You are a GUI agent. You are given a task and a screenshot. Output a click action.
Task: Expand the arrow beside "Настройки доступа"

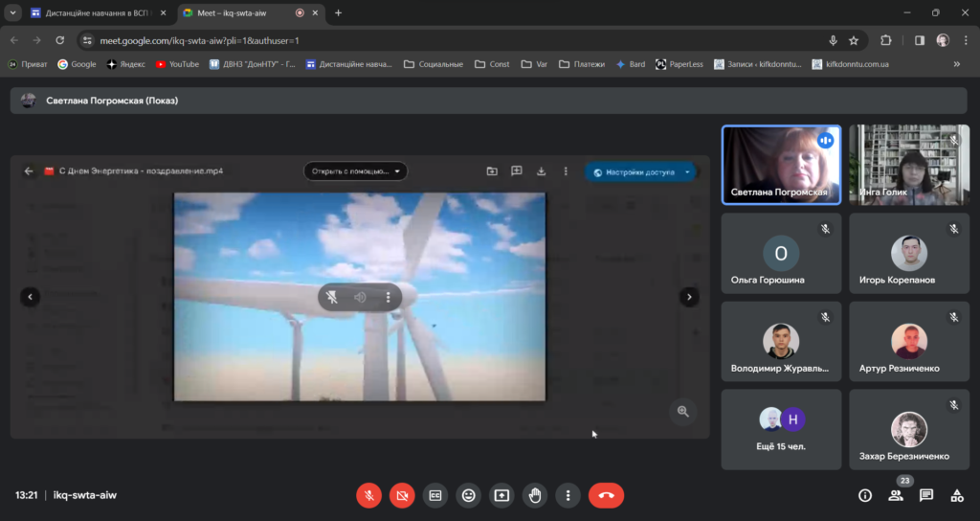(x=687, y=172)
